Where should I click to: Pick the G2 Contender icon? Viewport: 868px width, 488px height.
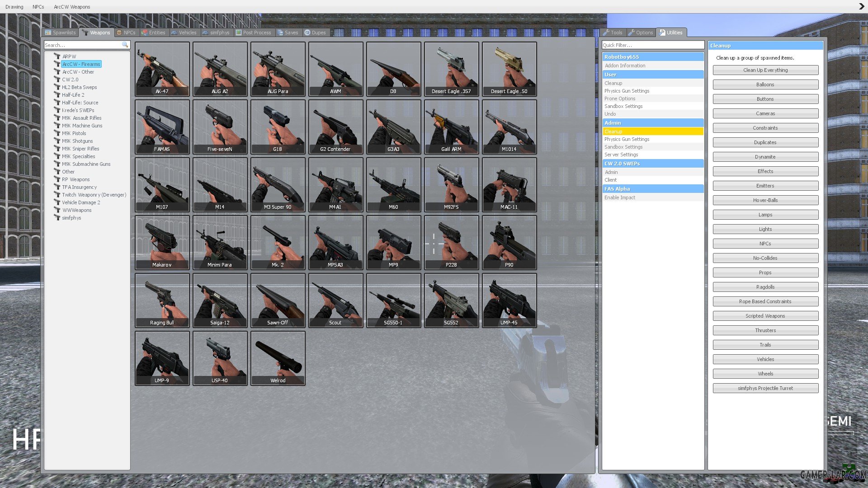335,127
